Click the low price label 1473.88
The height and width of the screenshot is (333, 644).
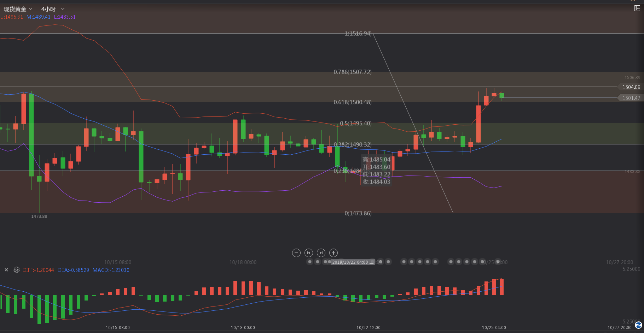(39, 216)
